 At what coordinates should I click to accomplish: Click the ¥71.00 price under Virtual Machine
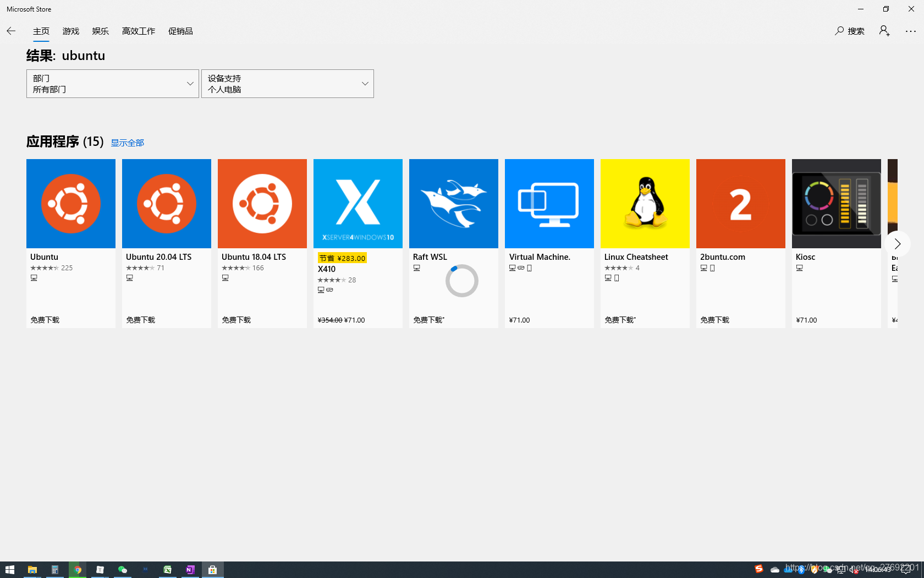pyautogui.click(x=520, y=320)
